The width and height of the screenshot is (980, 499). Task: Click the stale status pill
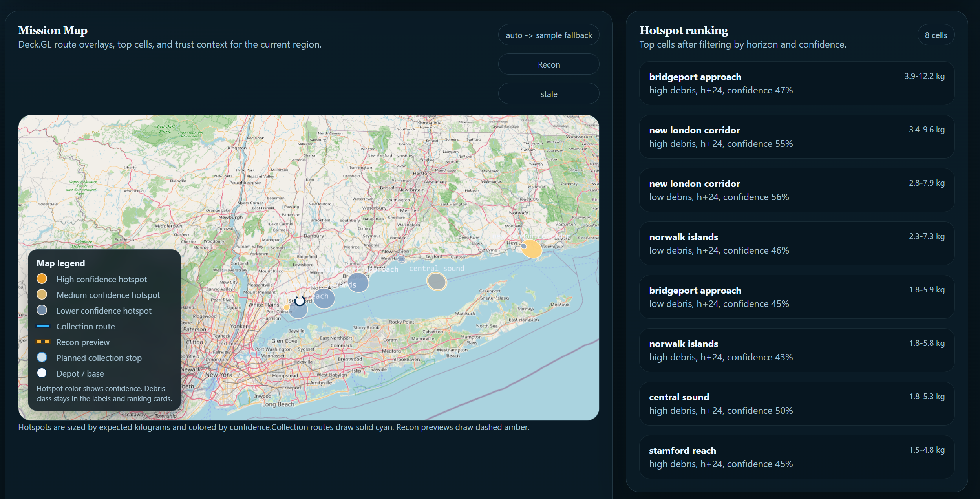click(x=549, y=94)
